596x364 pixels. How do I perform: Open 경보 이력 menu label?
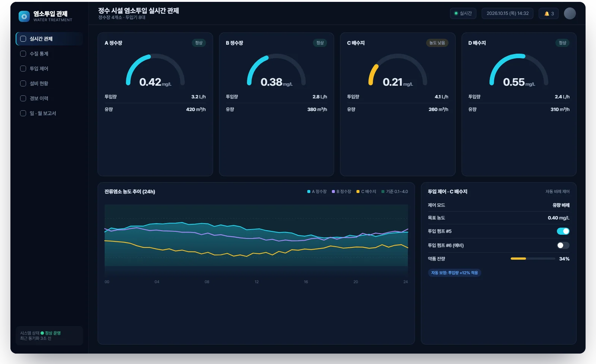coord(39,98)
